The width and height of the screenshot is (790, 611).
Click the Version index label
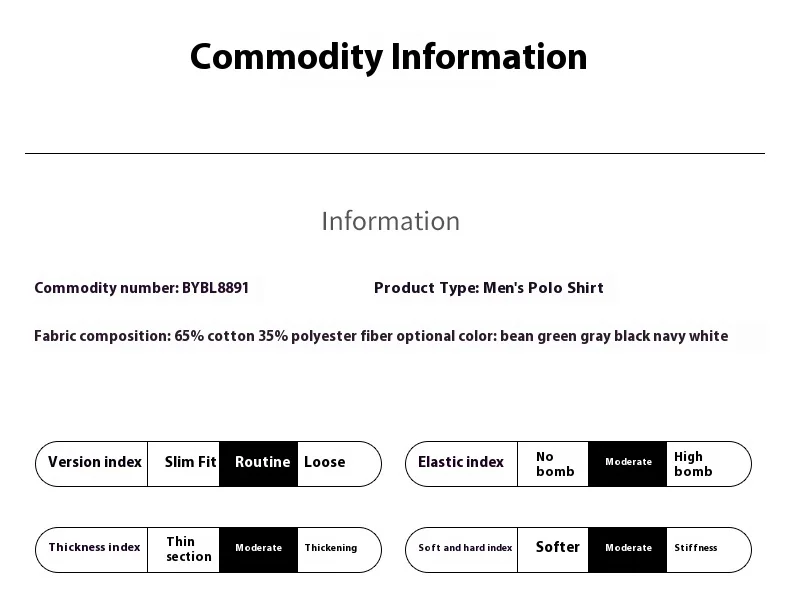coord(95,463)
